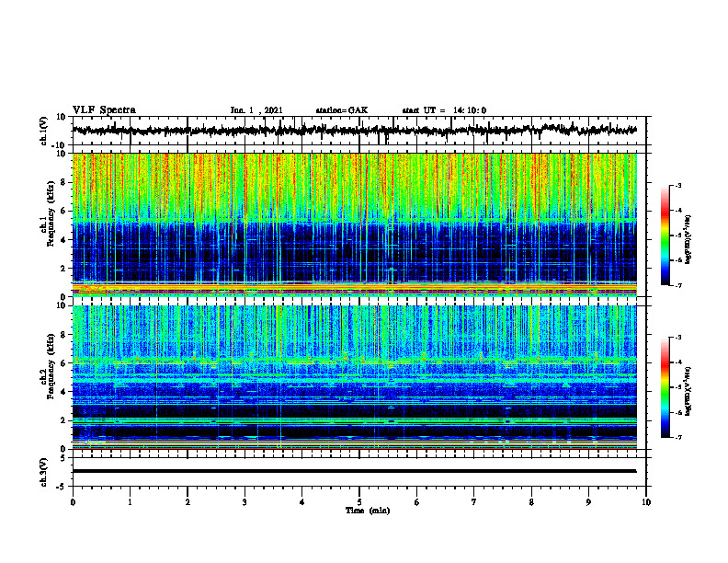Click the ch.2 spectrogram color scale bar
The height and width of the screenshot is (563, 728).
click(x=665, y=387)
